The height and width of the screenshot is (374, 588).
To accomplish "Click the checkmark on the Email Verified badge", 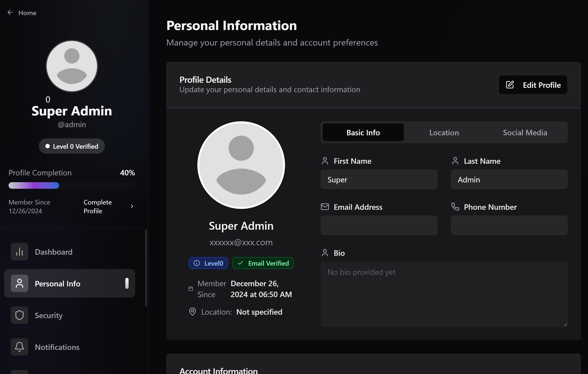I will pos(240,263).
